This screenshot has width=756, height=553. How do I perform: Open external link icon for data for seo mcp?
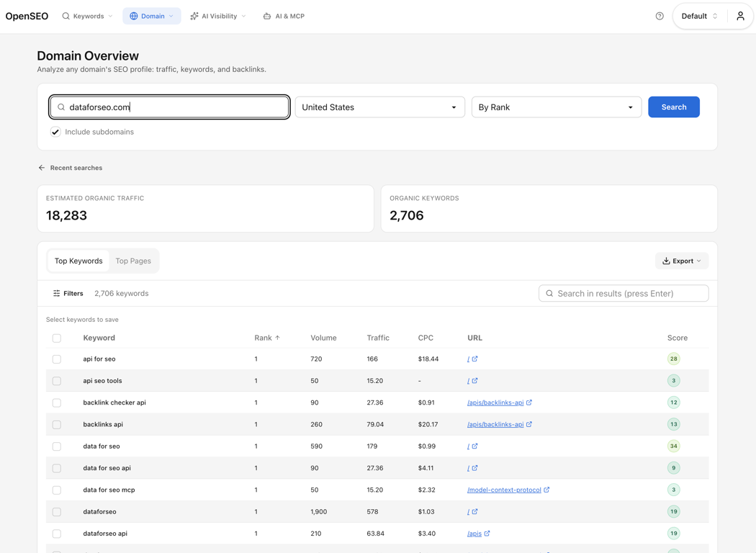(546, 490)
